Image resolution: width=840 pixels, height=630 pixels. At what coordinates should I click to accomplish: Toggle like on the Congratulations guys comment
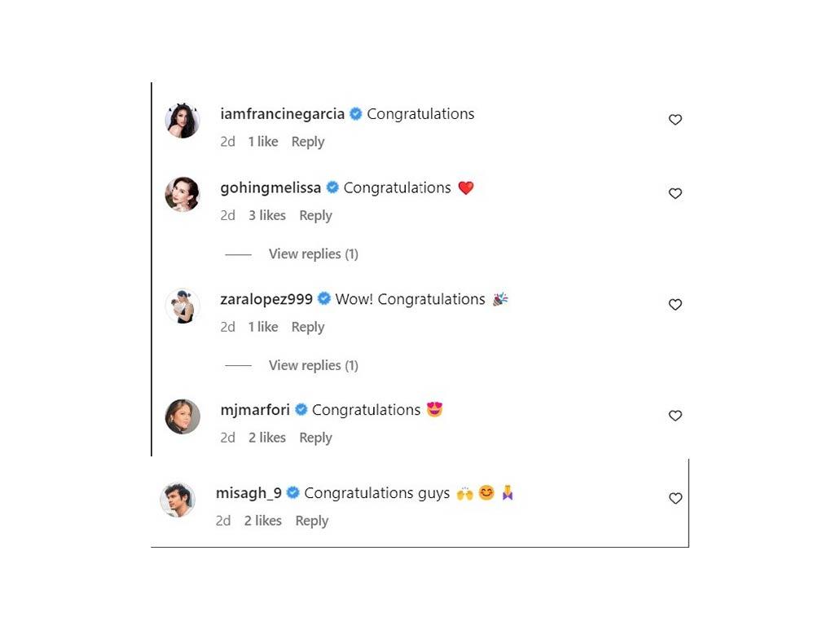pos(675,498)
